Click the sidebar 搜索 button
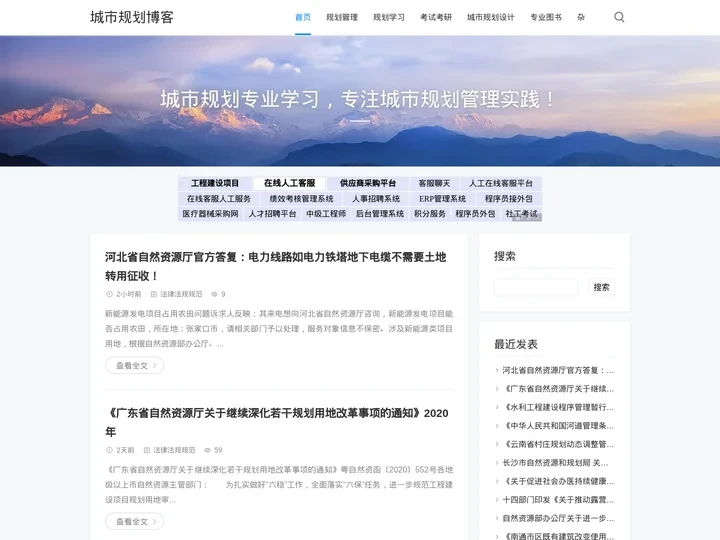The height and width of the screenshot is (540, 720). [x=602, y=287]
